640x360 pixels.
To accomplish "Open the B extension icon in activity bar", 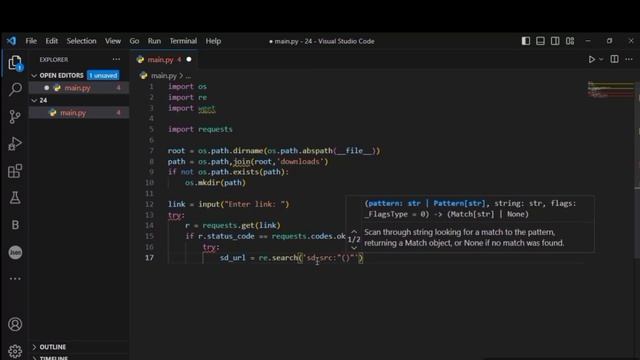I will click(x=15, y=225).
